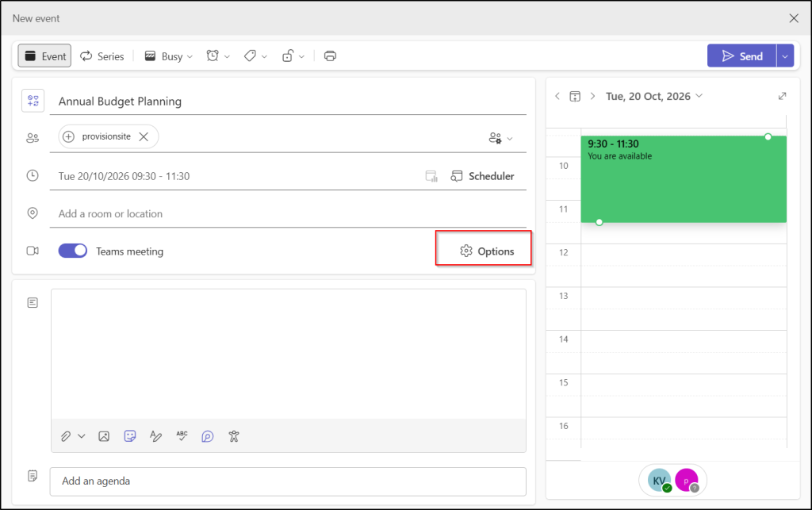Open the accessibility checker icon
812x510 pixels.
234,436
